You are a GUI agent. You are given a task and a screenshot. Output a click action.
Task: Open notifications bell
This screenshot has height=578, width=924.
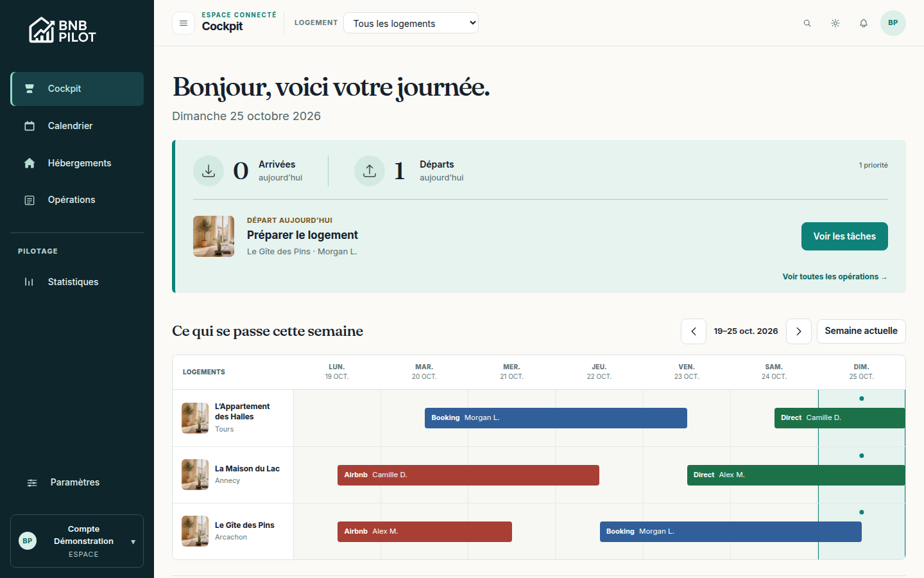(864, 23)
